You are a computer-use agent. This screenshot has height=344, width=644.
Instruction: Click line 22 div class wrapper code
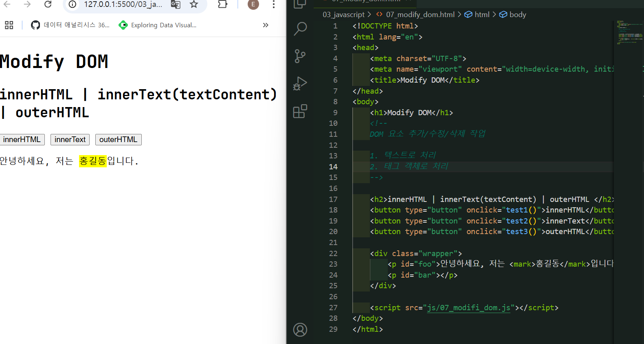pyautogui.click(x=416, y=254)
